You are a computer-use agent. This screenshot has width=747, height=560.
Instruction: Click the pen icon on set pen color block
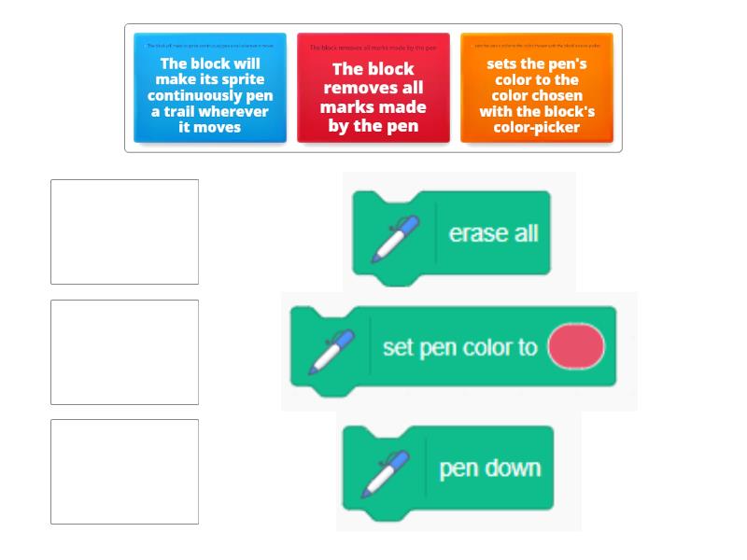331,352
